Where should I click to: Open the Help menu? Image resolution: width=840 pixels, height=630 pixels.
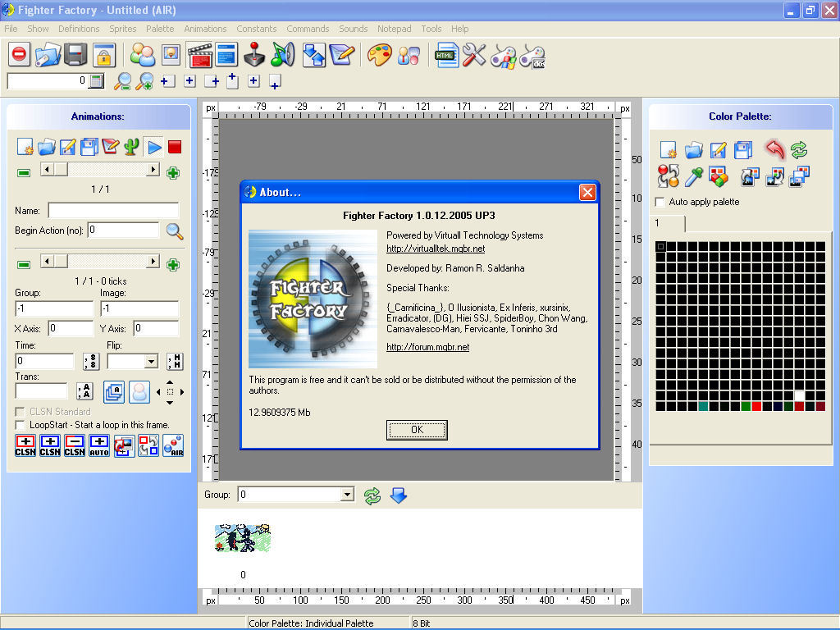point(459,29)
